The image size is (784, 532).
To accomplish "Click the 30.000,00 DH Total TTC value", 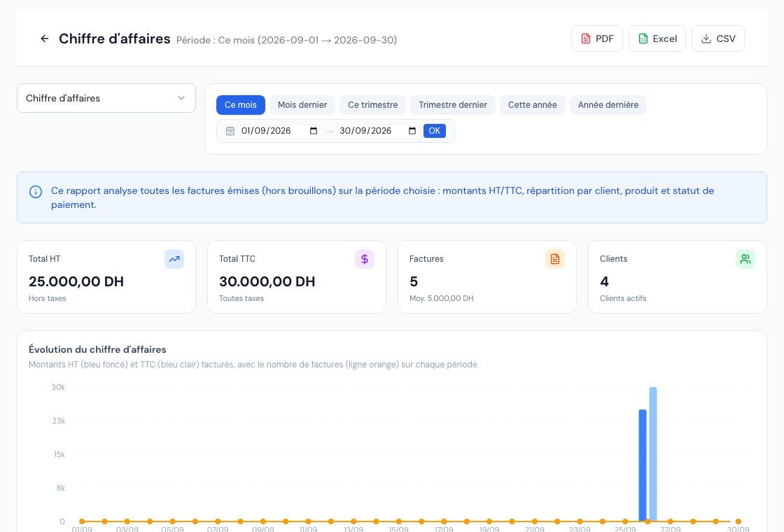I will coord(267,281).
